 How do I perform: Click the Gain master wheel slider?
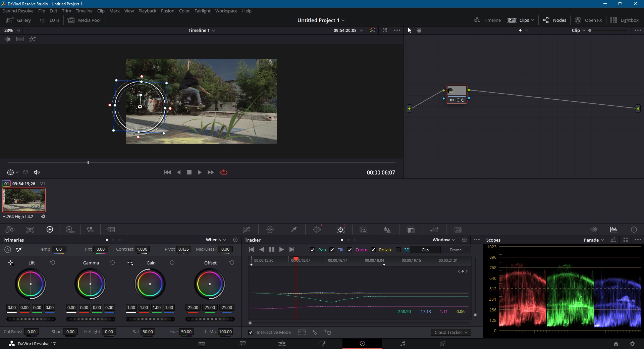click(x=150, y=319)
